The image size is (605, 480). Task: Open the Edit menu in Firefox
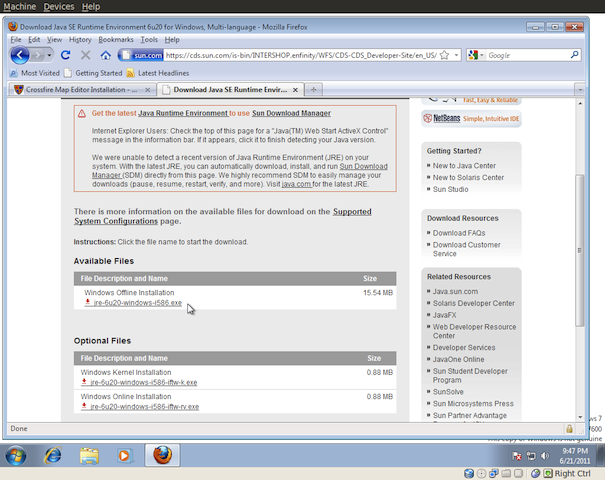click(x=34, y=39)
